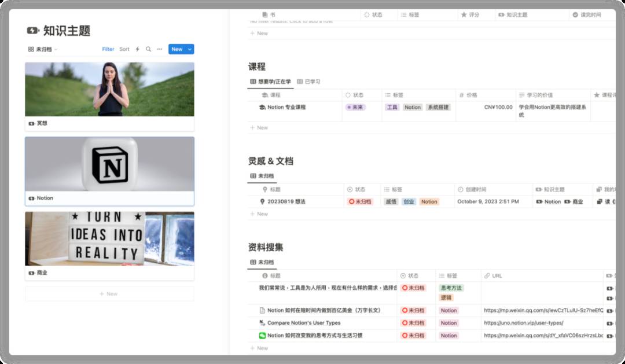Click the 逻辑 tag

pos(446,297)
